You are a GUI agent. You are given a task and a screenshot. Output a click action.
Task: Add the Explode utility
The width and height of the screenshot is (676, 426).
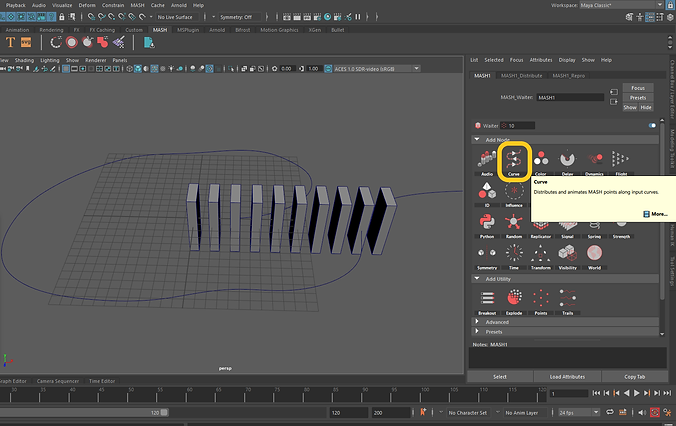tap(513, 302)
